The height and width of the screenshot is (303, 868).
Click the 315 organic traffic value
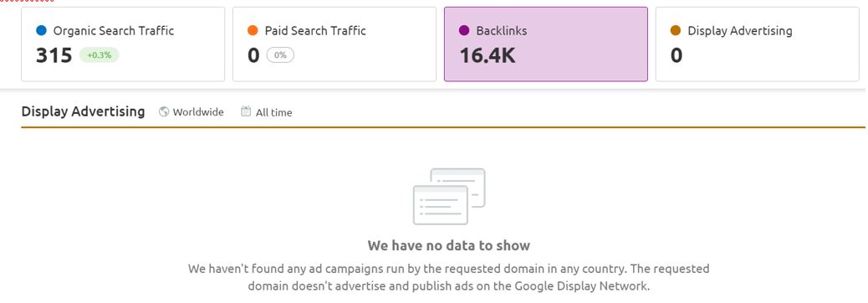tap(54, 55)
